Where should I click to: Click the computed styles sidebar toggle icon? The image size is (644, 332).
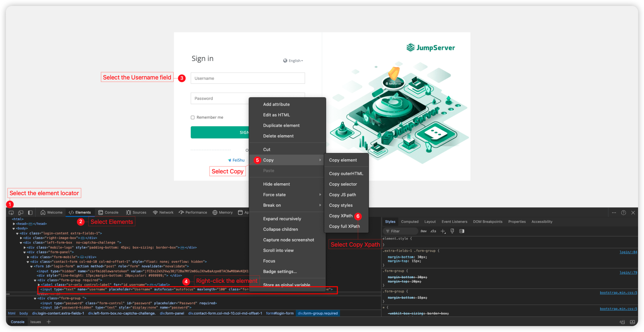click(x=462, y=231)
